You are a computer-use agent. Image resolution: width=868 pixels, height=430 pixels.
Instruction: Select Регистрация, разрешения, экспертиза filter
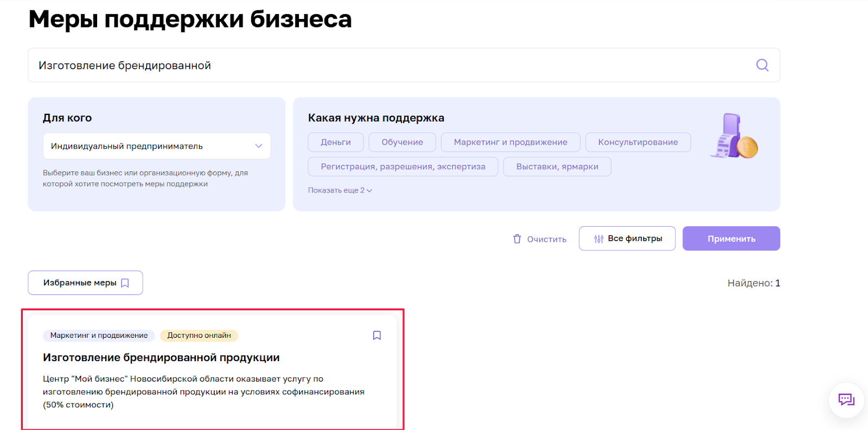[403, 166]
